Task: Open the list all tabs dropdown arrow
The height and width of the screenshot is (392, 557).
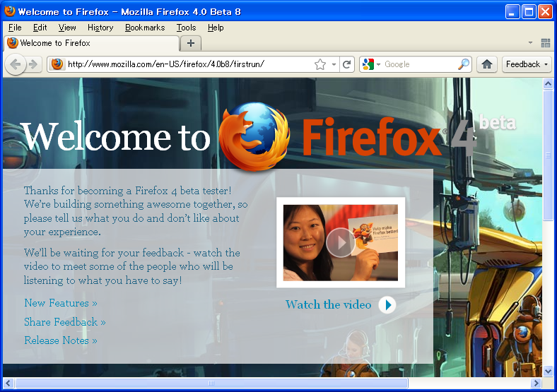Action: [x=530, y=42]
